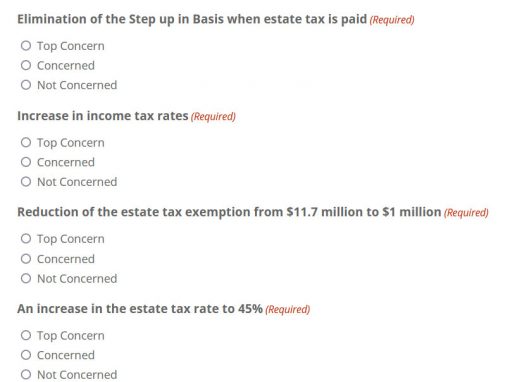Viewport: 510px width, 382px height.
Task: Click the estate tax rate 45% heading
Action: pos(140,309)
